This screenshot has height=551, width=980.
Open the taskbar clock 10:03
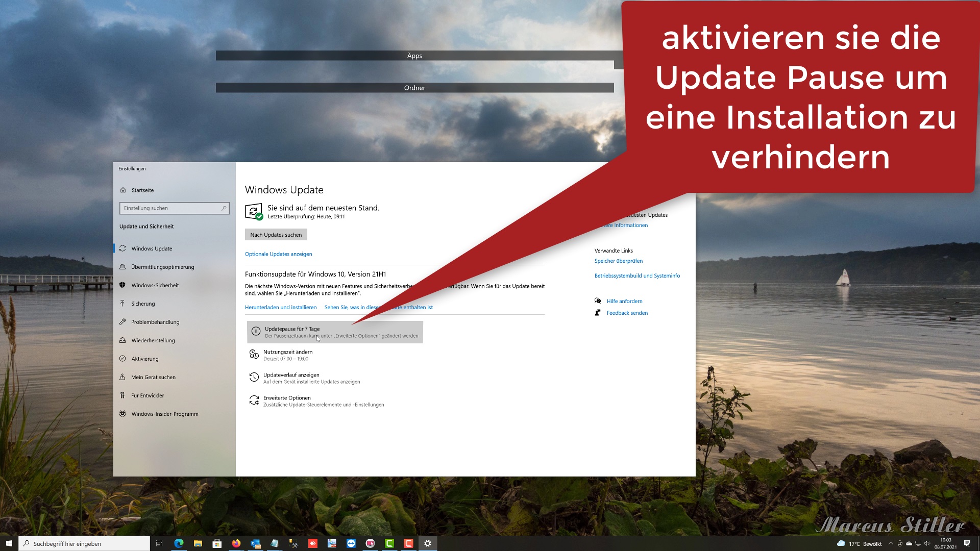pyautogui.click(x=946, y=543)
